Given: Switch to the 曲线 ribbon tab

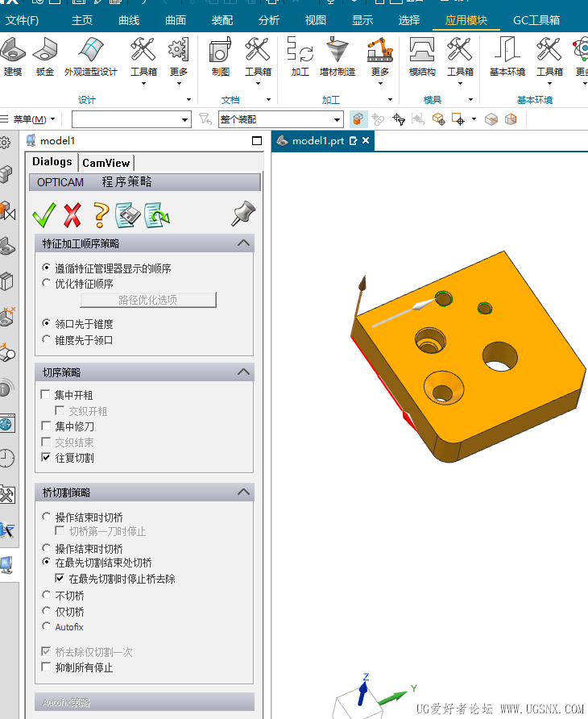Looking at the screenshot, I should [x=129, y=20].
